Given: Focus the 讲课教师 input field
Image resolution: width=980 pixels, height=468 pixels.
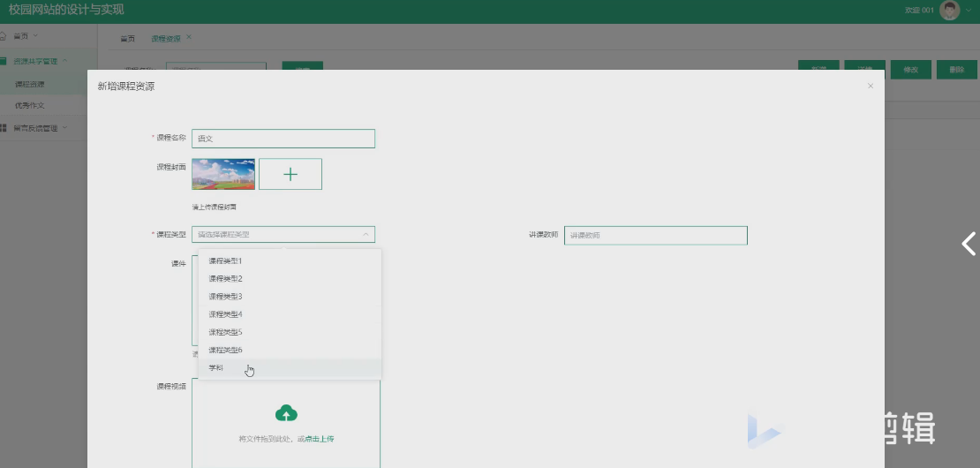Looking at the screenshot, I should point(656,236).
